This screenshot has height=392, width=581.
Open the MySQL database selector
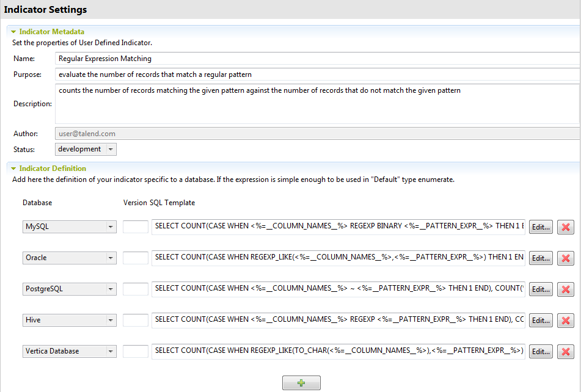click(x=111, y=227)
